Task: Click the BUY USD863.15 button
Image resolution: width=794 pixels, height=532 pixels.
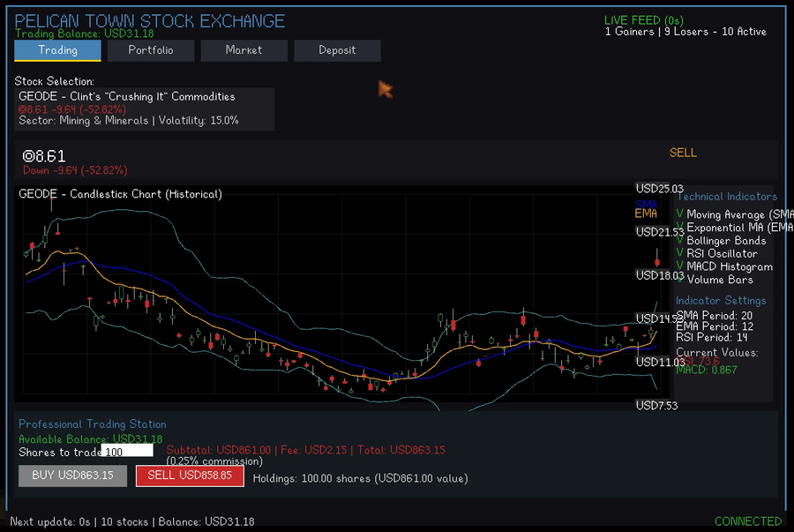Action: [x=73, y=476]
